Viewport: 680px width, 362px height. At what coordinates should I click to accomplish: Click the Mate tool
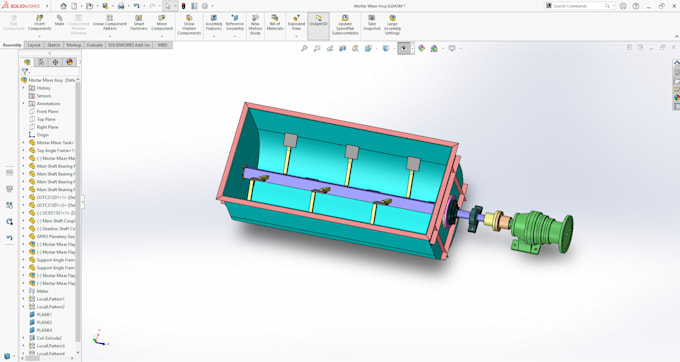coord(59,20)
